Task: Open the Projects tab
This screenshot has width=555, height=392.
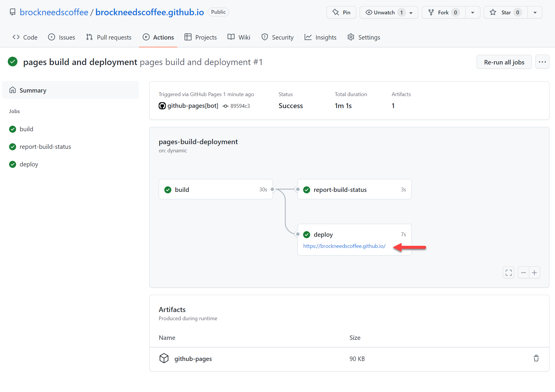Action: click(x=201, y=37)
